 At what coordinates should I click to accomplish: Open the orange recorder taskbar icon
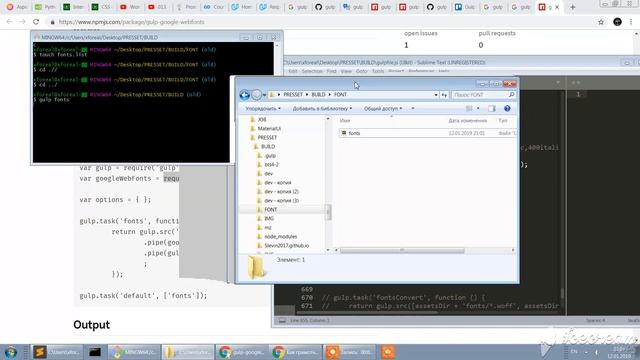pos(388,352)
